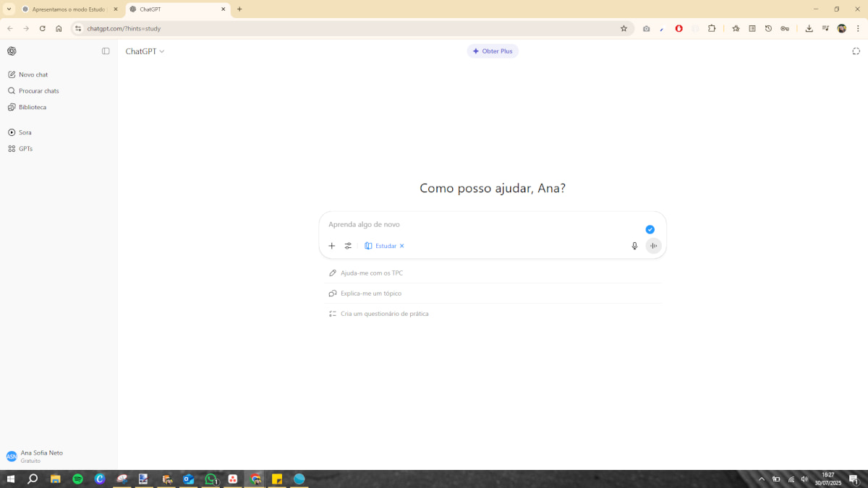This screenshot has height=488, width=868.
Task: Open Procurar chats in the sidebar
Action: (x=38, y=91)
